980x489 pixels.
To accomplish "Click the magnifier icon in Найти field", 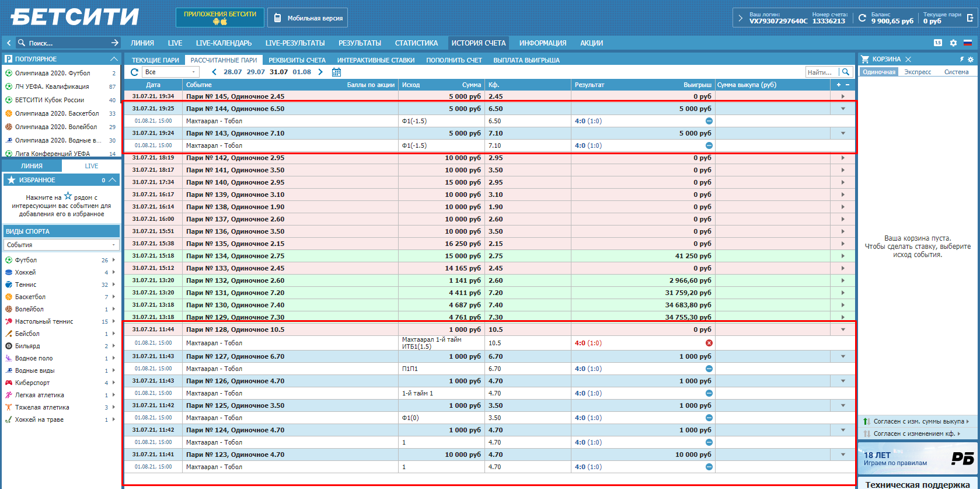I will point(845,72).
